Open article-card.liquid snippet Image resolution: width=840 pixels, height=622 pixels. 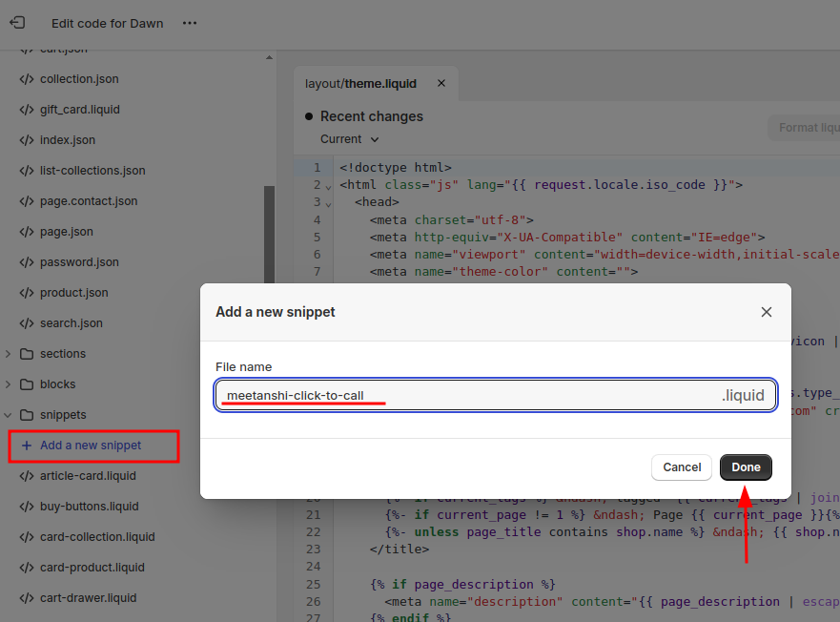[88, 476]
